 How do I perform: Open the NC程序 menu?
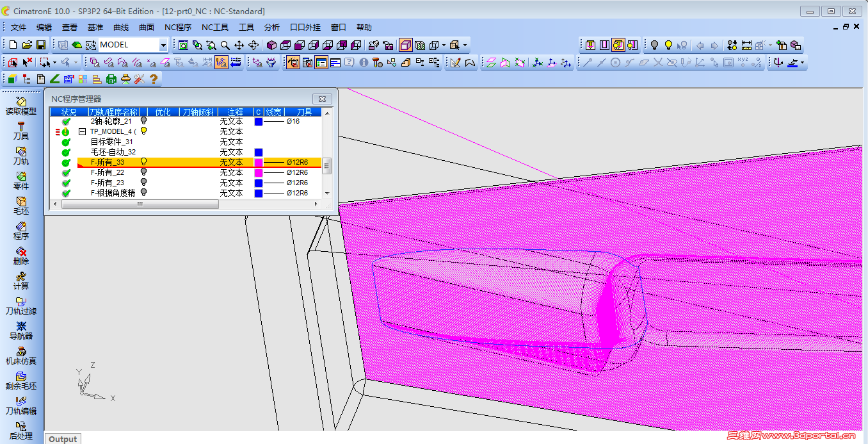[178, 28]
